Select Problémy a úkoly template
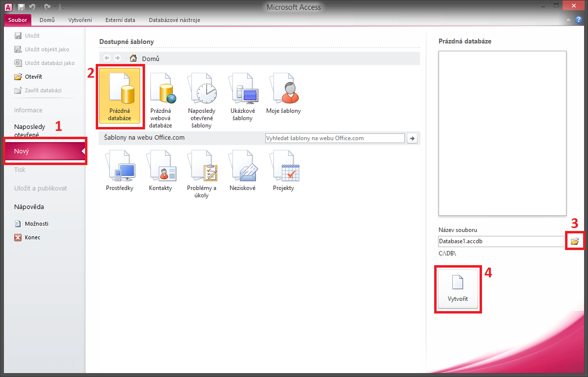The height and width of the screenshot is (377, 588). (x=201, y=174)
